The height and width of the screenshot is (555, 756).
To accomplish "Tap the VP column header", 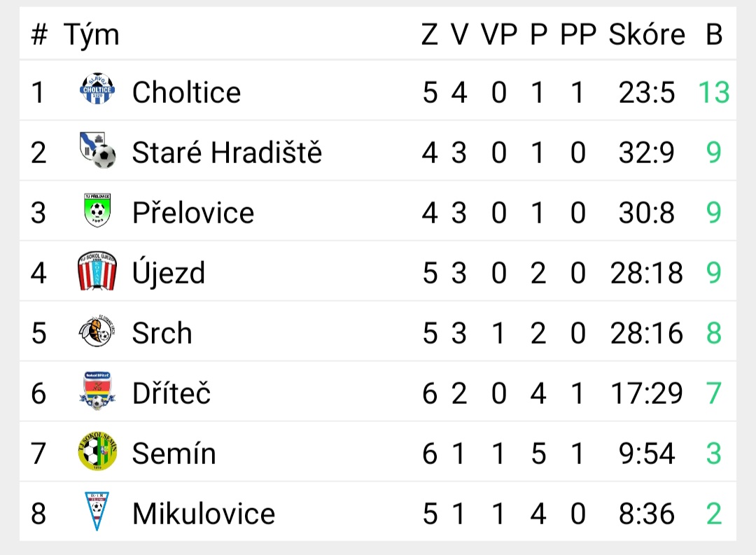I will tap(499, 35).
